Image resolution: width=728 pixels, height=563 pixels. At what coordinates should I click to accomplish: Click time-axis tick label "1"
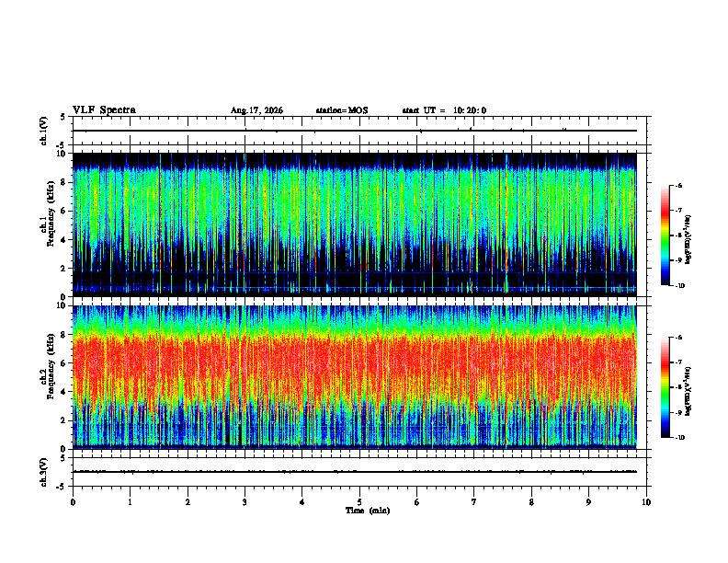click(130, 502)
